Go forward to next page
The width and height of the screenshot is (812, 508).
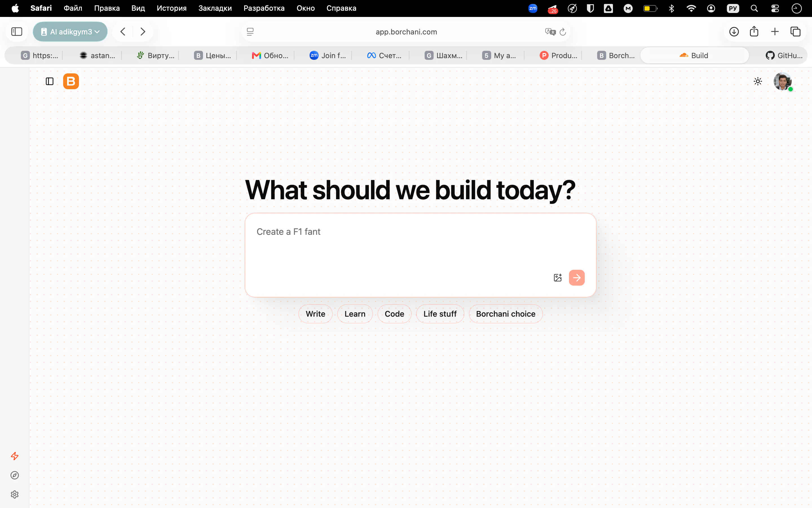[x=143, y=32]
